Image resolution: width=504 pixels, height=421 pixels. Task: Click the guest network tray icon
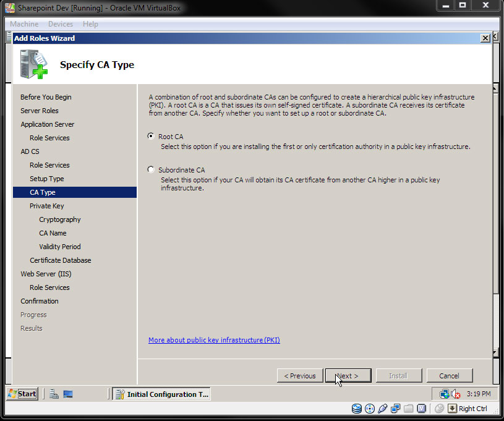[445, 394]
